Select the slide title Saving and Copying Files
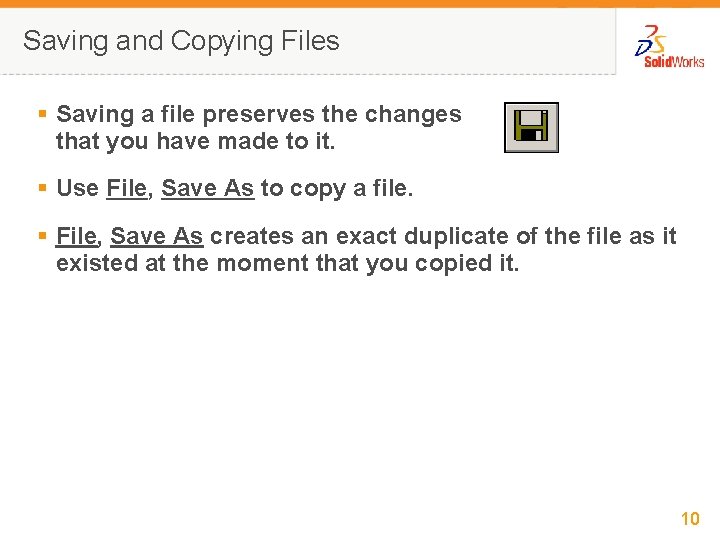This screenshot has width=720, height=540. pos(181,41)
